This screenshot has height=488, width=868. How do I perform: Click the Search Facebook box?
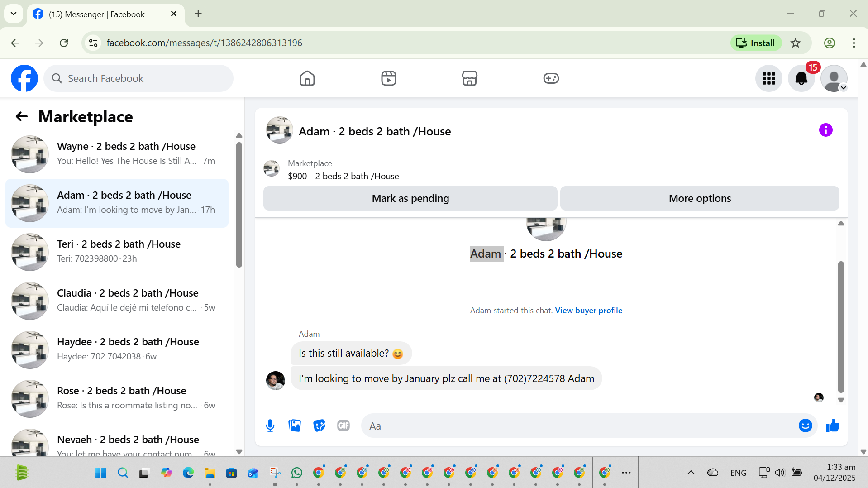(x=138, y=78)
